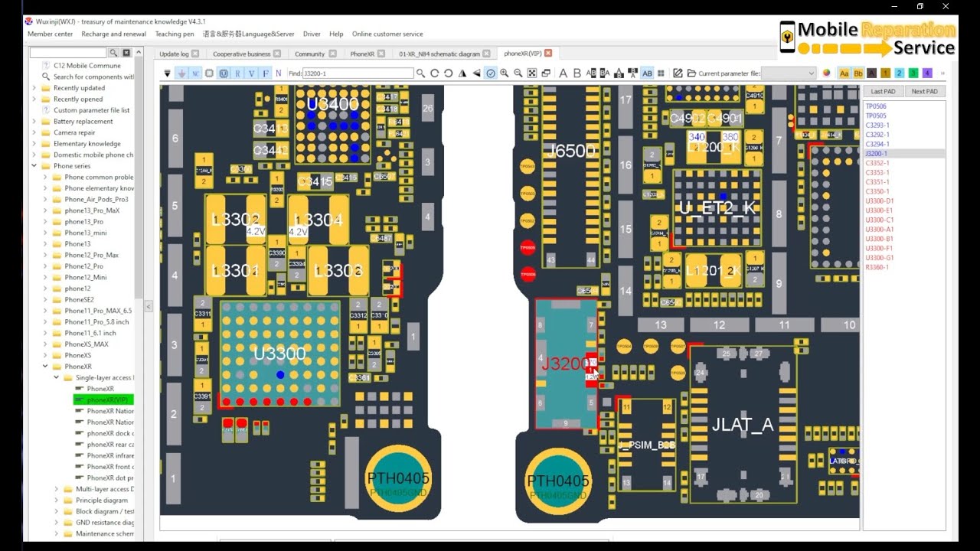This screenshot has height=551, width=980.
Task: Click the magnifier icon next to Find box
Action: (x=420, y=73)
